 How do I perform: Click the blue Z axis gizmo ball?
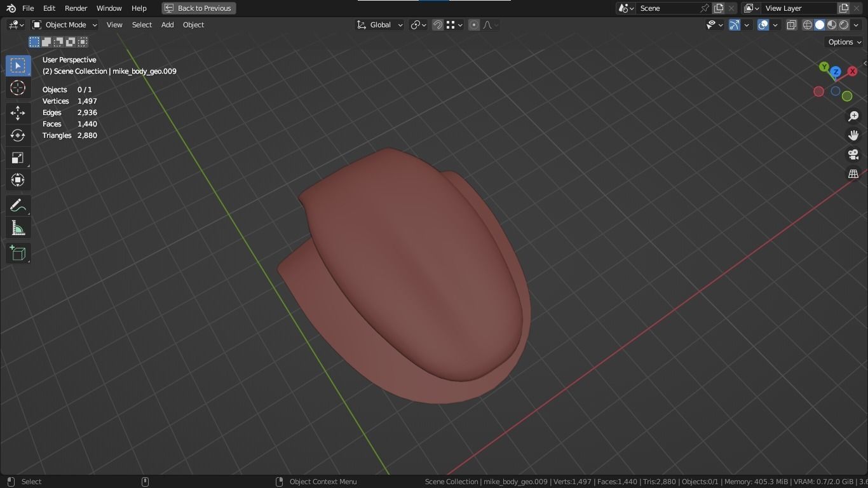[x=836, y=72]
